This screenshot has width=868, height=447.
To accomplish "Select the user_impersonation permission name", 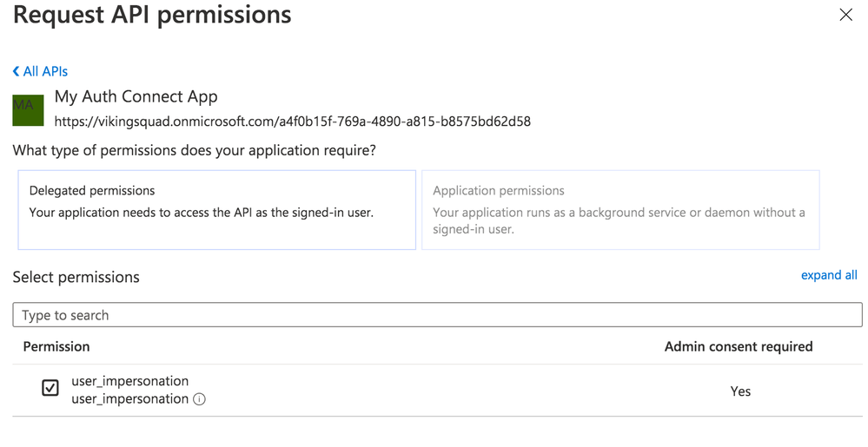I will click(x=129, y=380).
